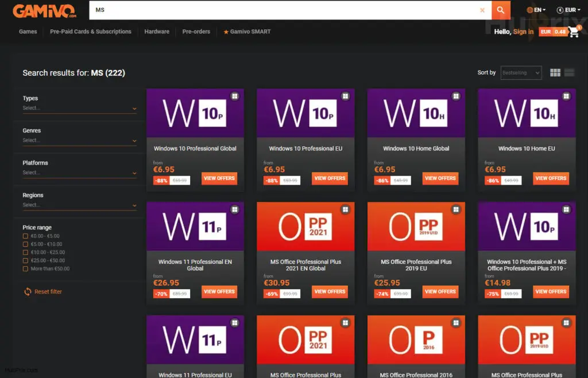Click the platform icon on Windows 11 Professional EU card
The height and width of the screenshot is (378, 588).
pyautogui.click(x=235, y=322)
